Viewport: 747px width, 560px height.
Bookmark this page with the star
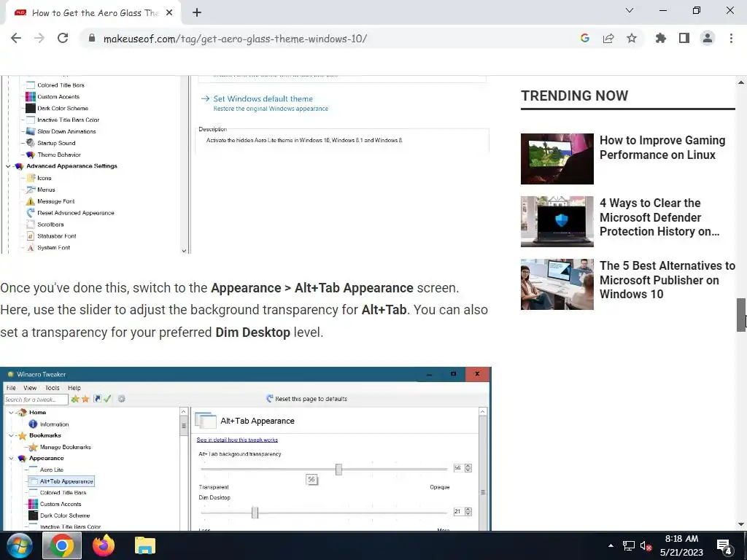631,38
